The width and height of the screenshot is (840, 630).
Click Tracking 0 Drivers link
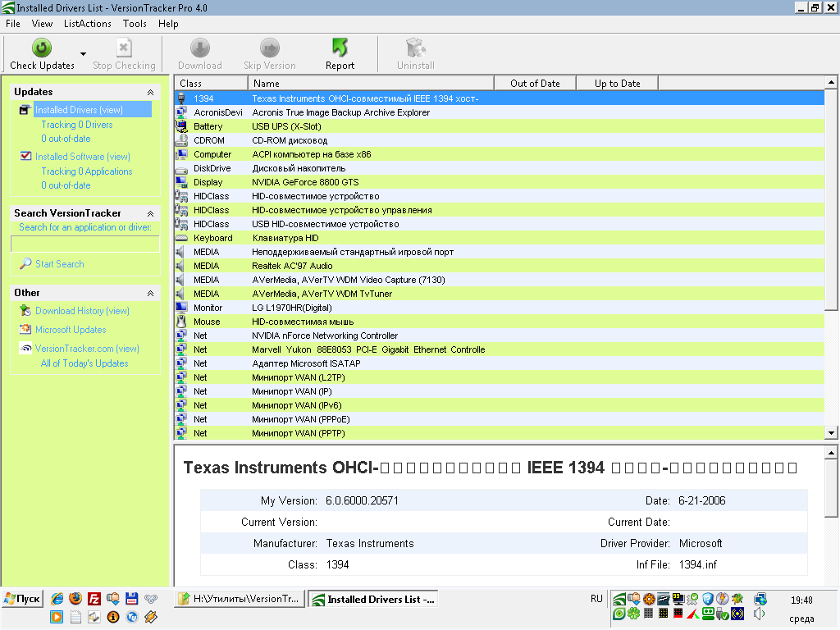click(x=77, y=125)
